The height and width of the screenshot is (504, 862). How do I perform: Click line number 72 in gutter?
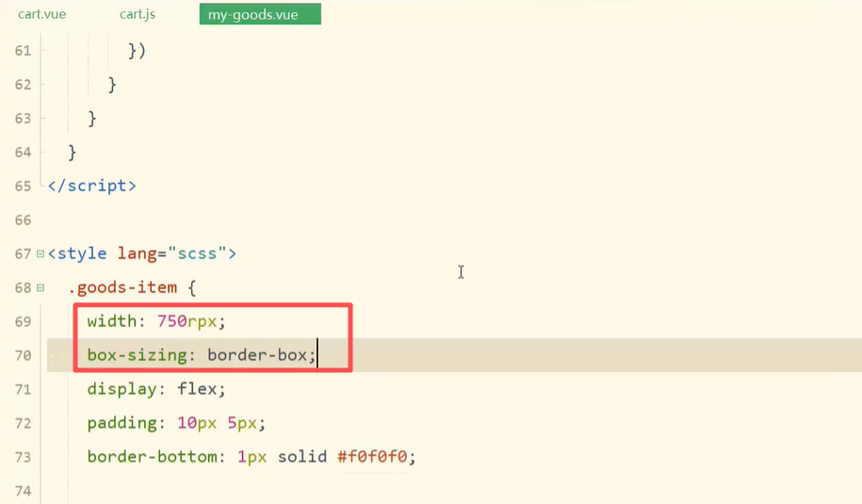pyautogui.click(x=24, y=423)
